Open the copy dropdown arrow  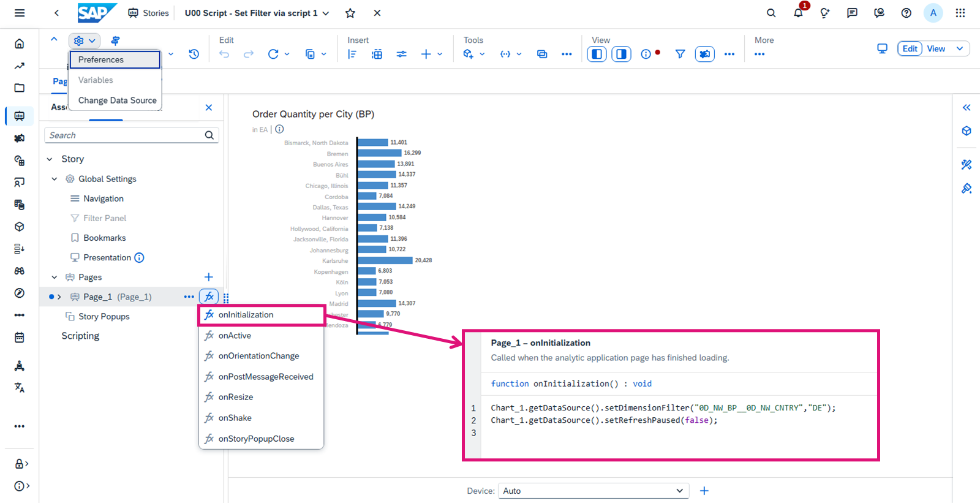323,54
